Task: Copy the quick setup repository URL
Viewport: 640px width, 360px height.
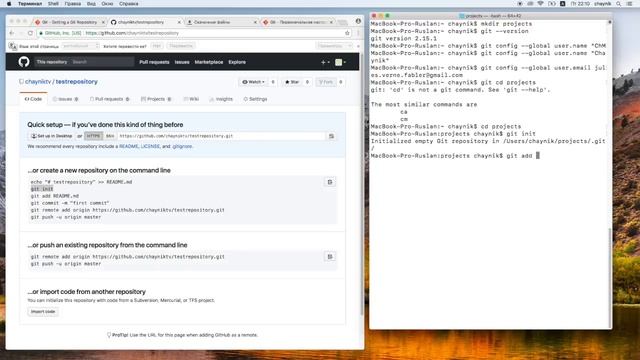Action: [x=331, y=136]
